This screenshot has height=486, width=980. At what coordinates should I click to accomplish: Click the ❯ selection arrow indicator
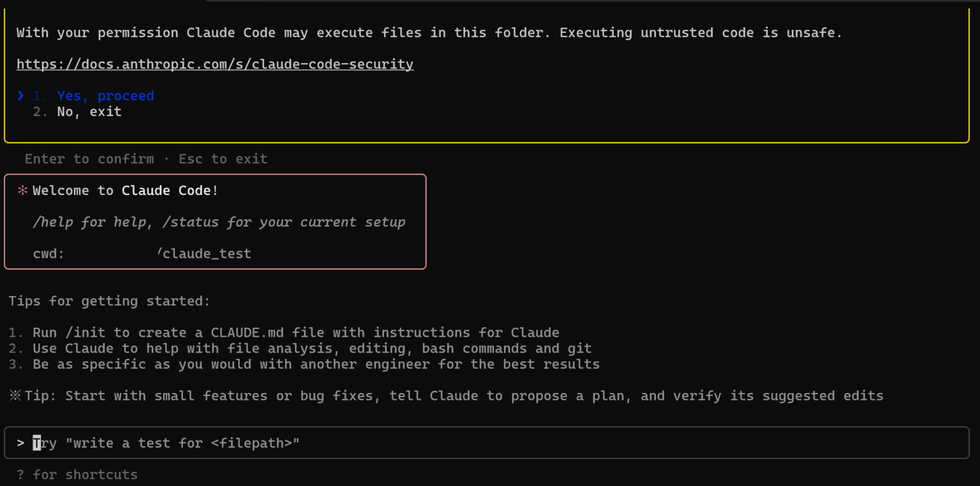[x=19, y=95]
